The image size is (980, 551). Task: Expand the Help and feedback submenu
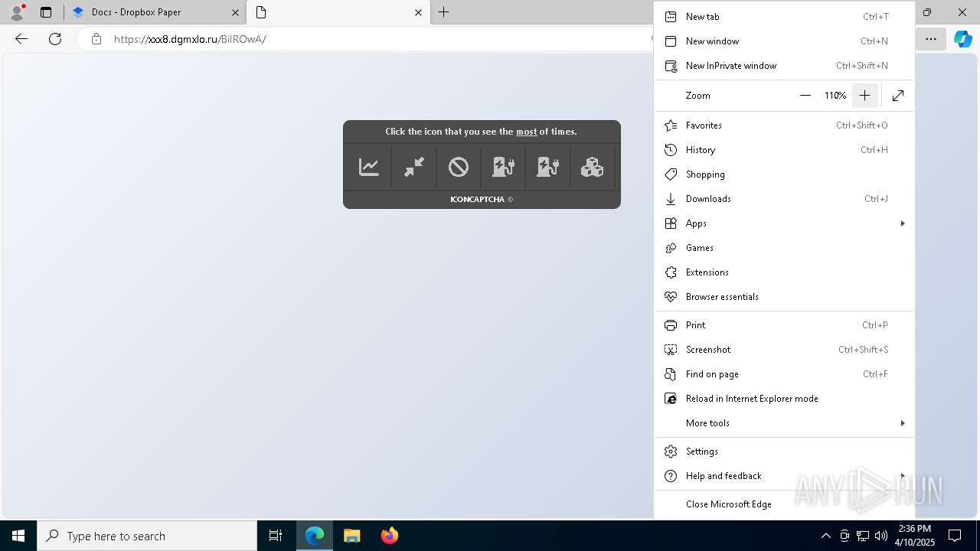pyautogui.click(x=785, y=476)
